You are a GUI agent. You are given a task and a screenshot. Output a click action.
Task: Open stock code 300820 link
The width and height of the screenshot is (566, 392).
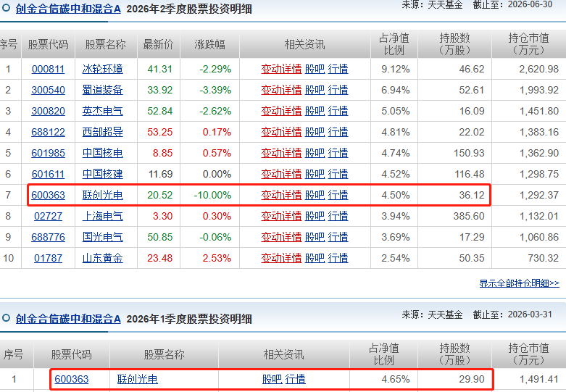coord(48,111)
